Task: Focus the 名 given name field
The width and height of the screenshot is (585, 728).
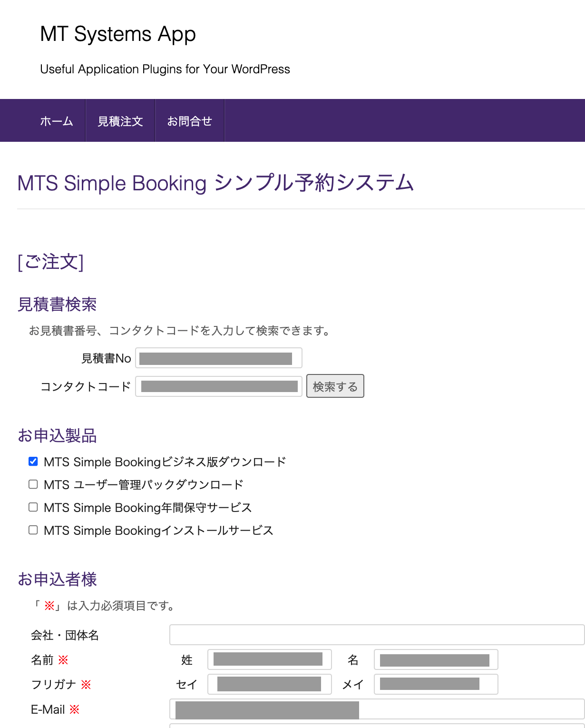Action: click(436, 659)
